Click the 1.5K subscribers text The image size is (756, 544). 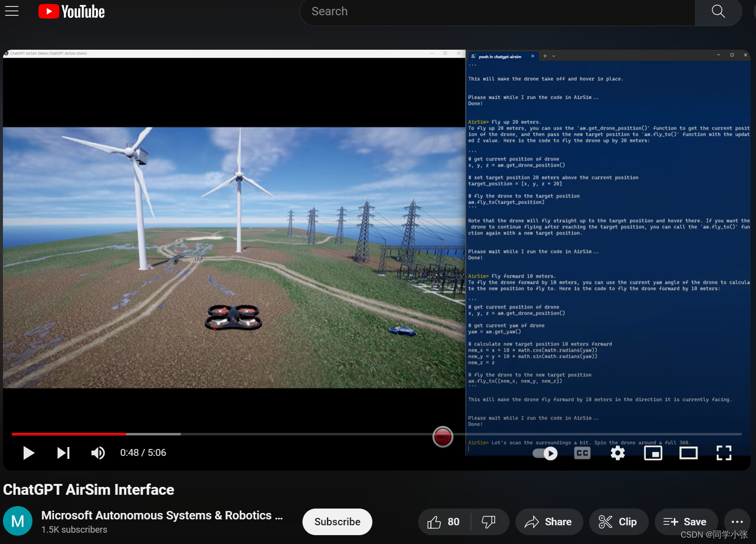tap(74, 530)
